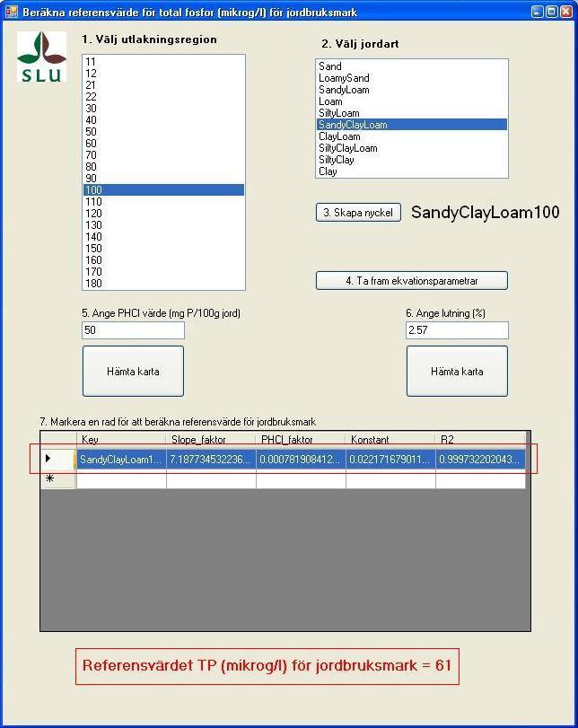
Task: Click Hämta karta button under PHCl
Action: point(133,372)
